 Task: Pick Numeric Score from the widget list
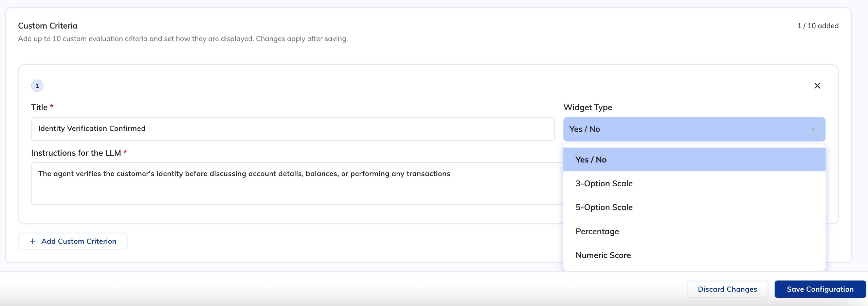694,255
